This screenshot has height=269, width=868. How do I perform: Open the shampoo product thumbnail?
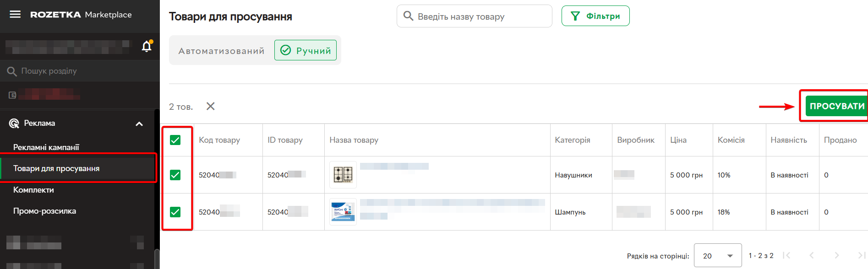pyautogui.click(x=343, y=212)
